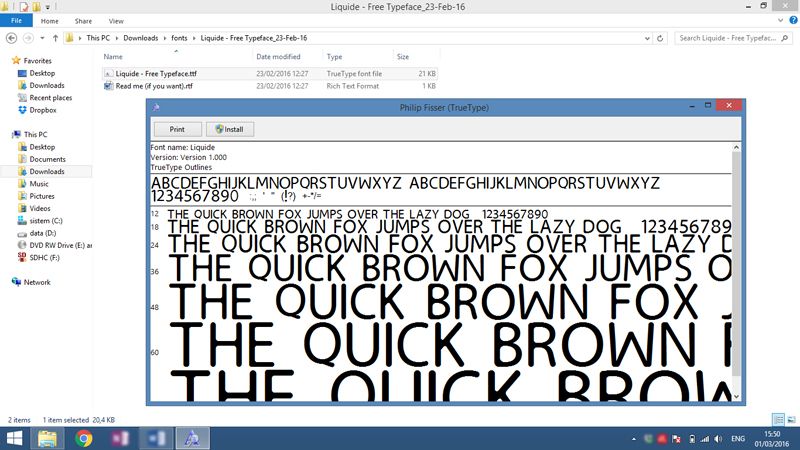Click font viewer scrollbar down arrow

(736, 396)
